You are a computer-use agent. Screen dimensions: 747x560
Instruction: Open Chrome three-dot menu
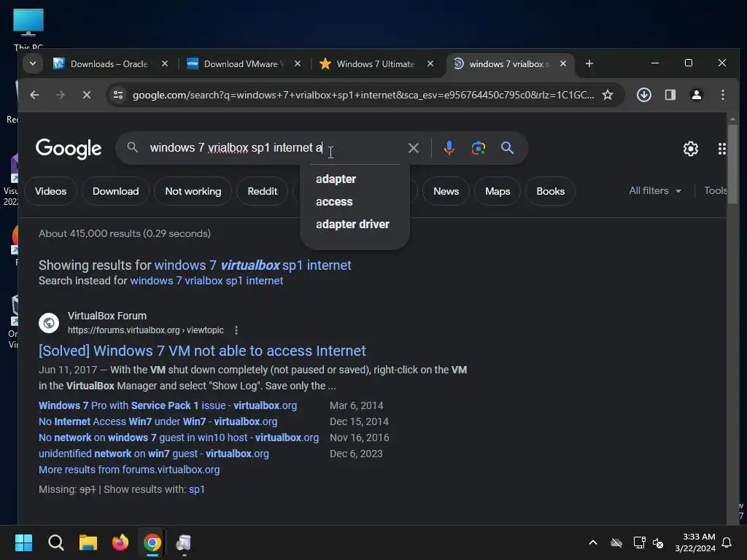click(x=723, y=95)
